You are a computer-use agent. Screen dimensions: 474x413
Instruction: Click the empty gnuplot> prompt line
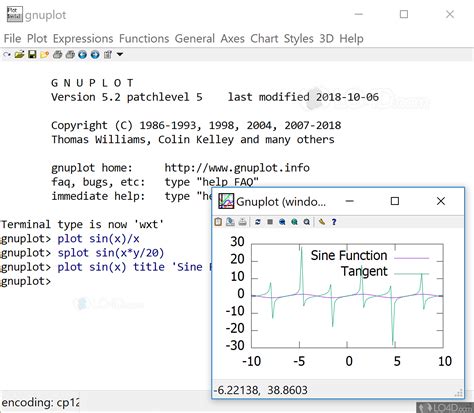[x=26, y=281]
